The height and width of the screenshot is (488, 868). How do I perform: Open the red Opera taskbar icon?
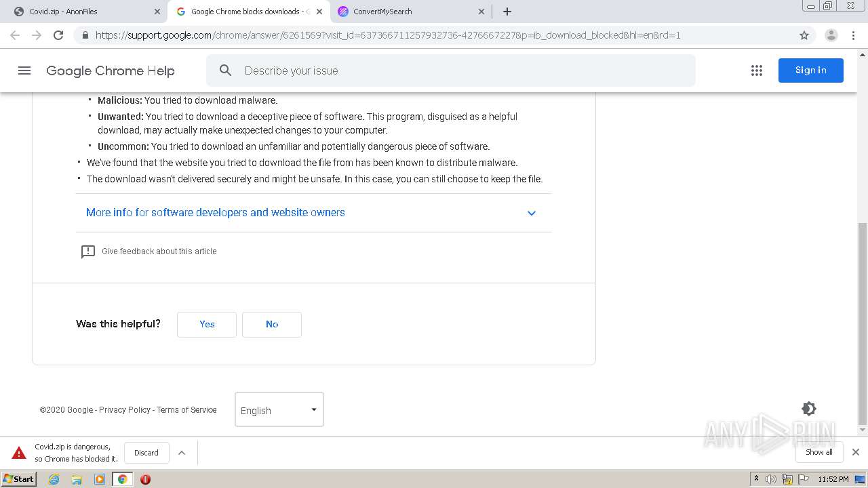coord(145,479)
